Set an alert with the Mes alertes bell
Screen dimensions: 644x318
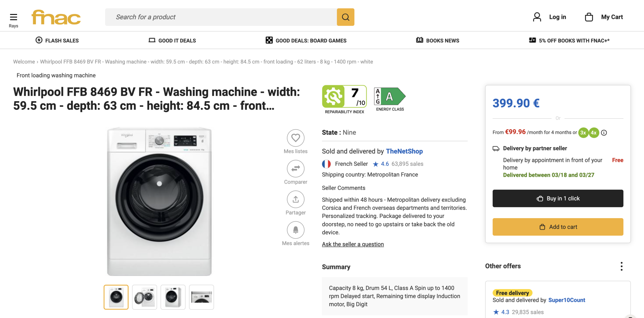pos(296,230)
